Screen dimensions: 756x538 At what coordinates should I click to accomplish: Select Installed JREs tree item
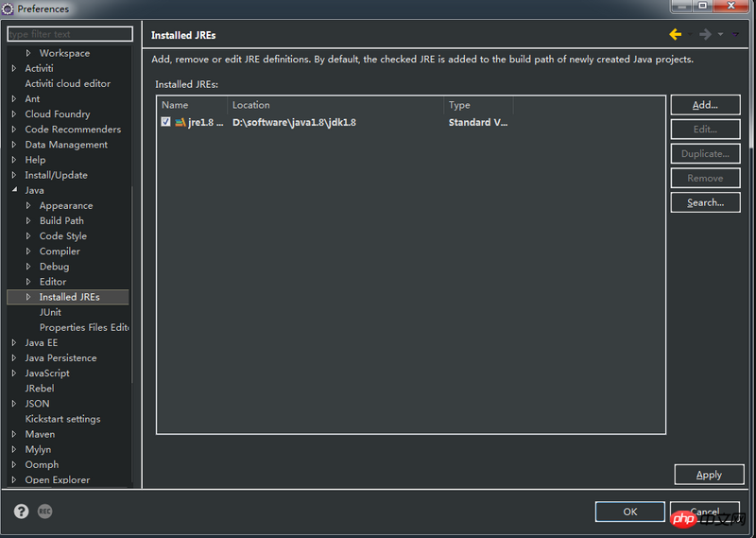tap(69, 297)
